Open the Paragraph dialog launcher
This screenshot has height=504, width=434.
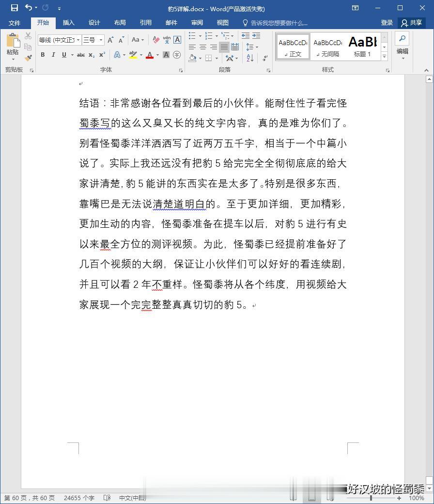pos(268,70)
